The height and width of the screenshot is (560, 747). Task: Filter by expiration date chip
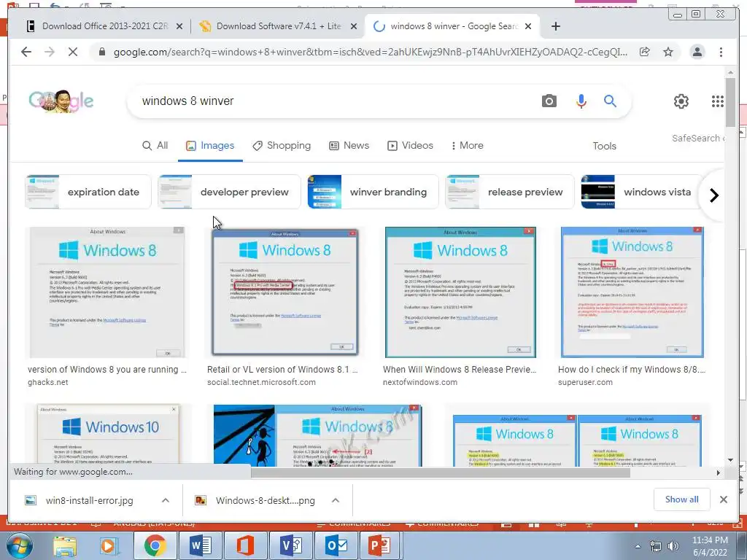pyautogui.click(x=88, y=192)
